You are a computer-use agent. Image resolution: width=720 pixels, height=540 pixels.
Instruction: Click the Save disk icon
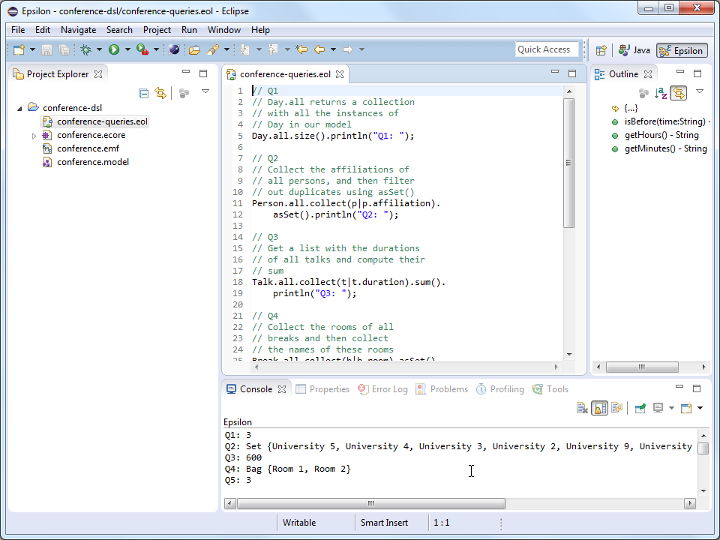pos(47,49)
